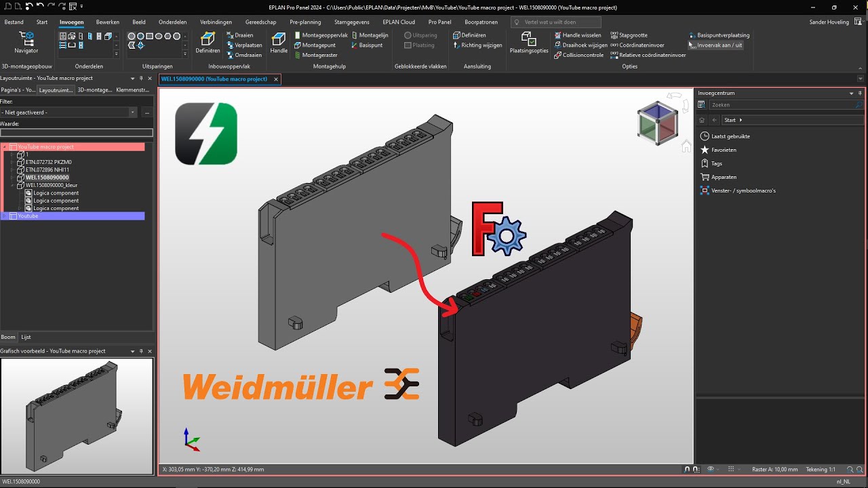Viewport: 868px width, 488px height.
Task: Switch to the Pre-planning ribbon tab
Action: click(x=305, y=22)
